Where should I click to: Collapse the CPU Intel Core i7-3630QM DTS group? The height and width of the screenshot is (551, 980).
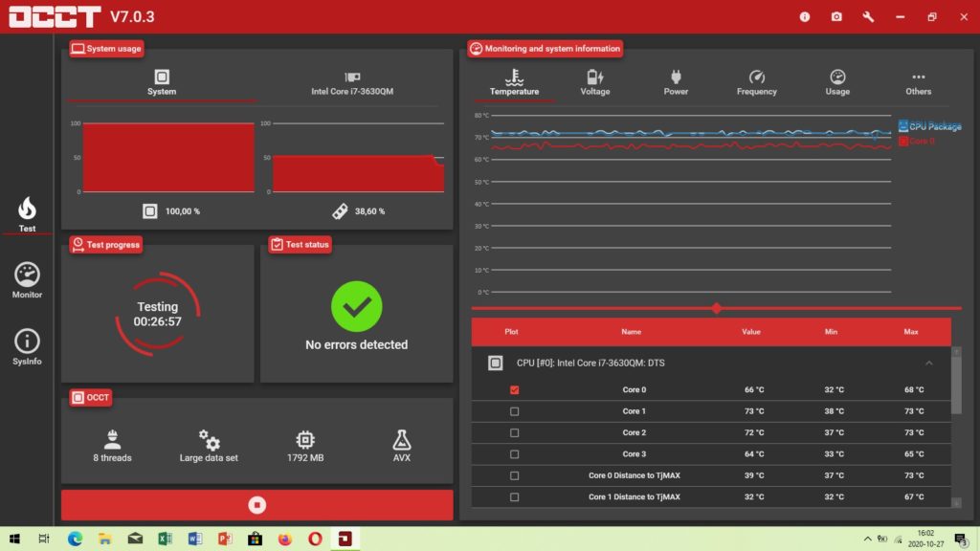pyautogui.click(x=928, y=364)
